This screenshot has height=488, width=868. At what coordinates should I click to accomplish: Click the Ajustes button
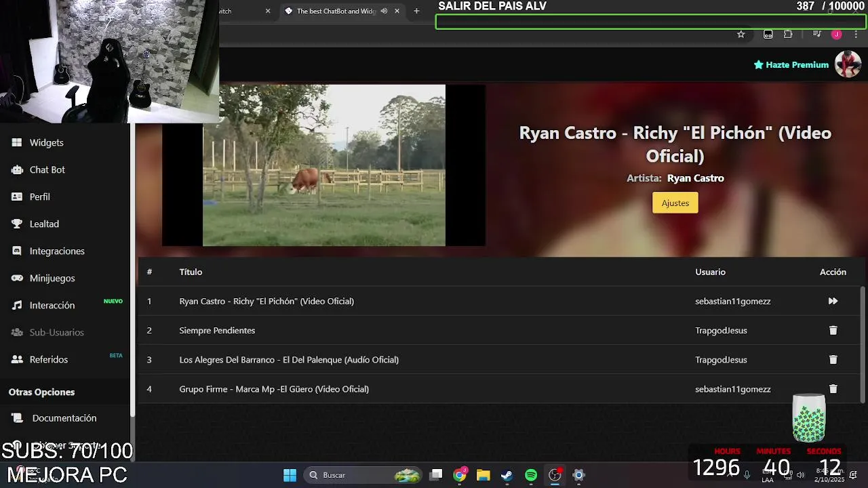point(675,203)
